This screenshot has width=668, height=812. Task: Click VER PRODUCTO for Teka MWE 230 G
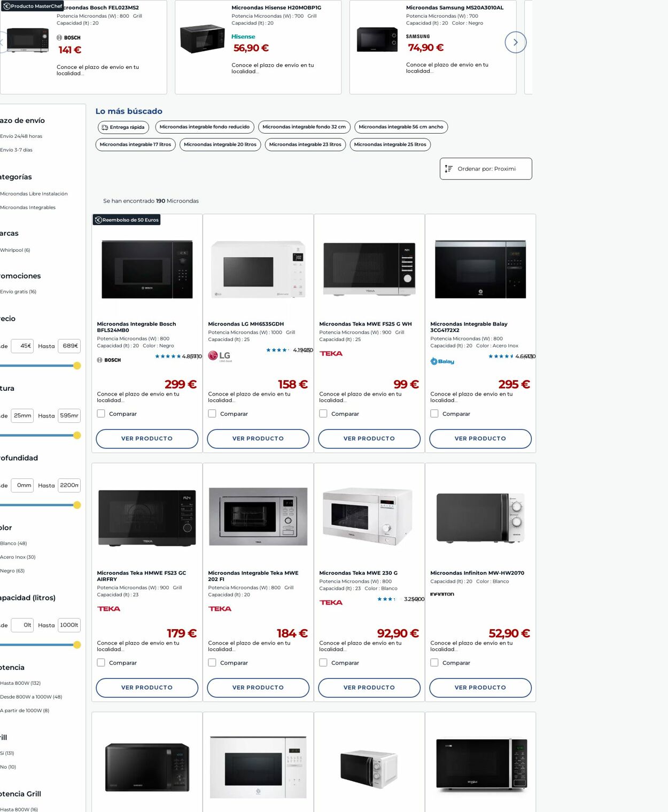pos(369,687)
